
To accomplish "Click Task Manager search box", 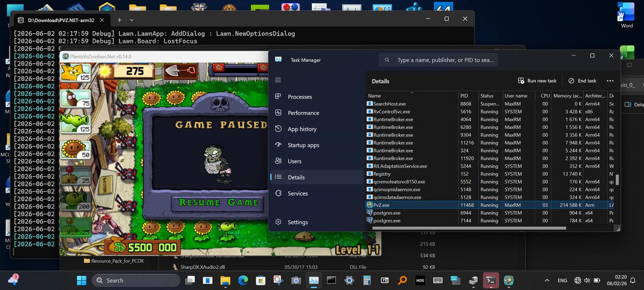I will point(438,60).
